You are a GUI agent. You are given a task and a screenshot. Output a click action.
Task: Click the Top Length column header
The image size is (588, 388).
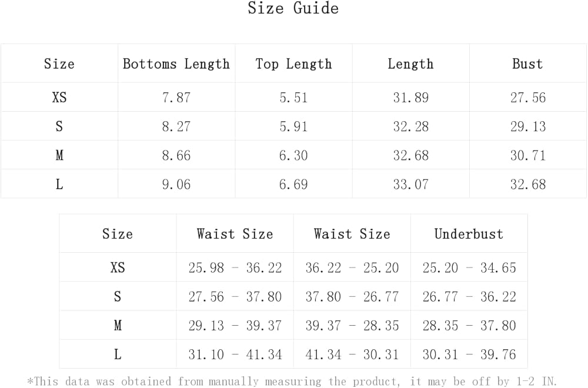(293, 64)
